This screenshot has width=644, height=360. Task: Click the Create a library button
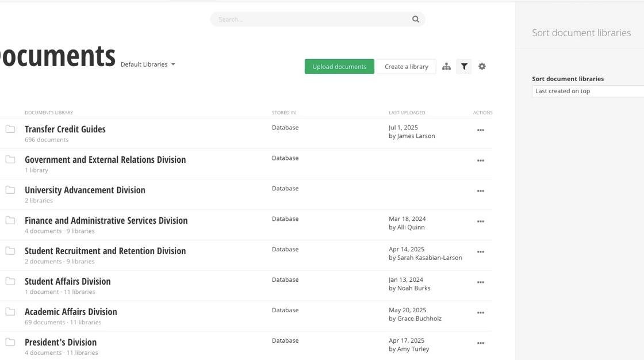click(x=406, y=67)
